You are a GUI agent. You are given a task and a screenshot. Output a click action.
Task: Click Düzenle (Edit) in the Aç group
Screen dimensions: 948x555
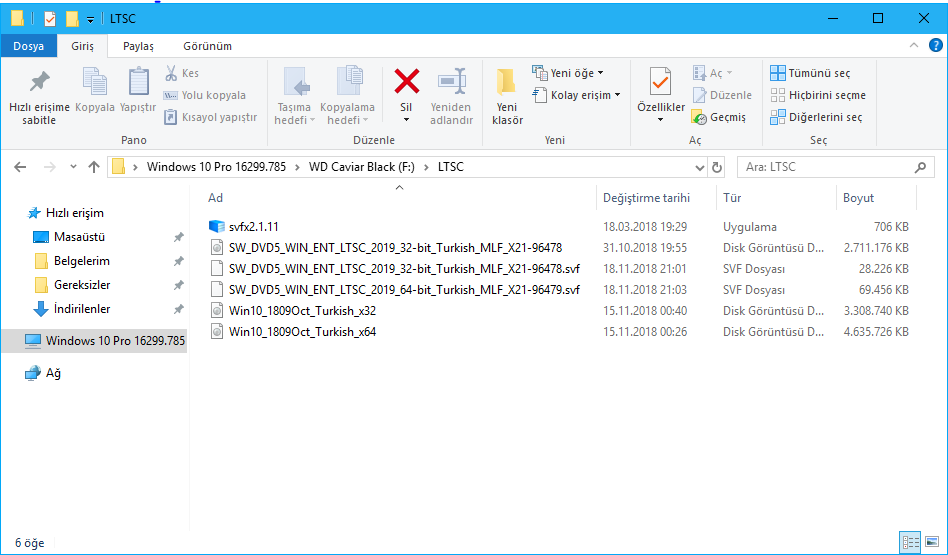point(722,95)
